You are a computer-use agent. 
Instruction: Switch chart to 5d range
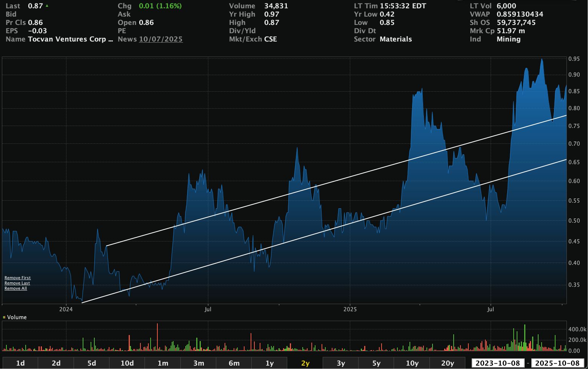point(92,363)
